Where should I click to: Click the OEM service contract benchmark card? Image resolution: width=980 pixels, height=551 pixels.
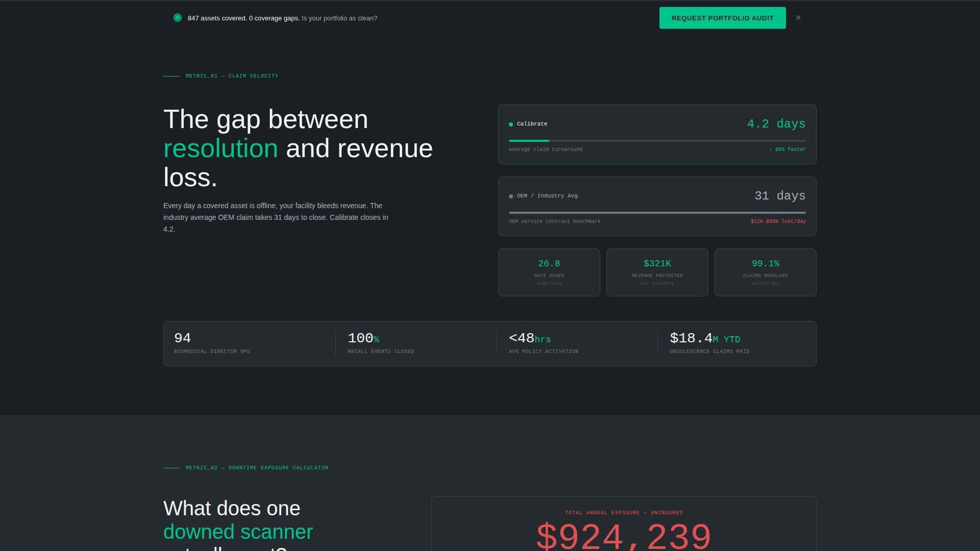tap(657, 207)
